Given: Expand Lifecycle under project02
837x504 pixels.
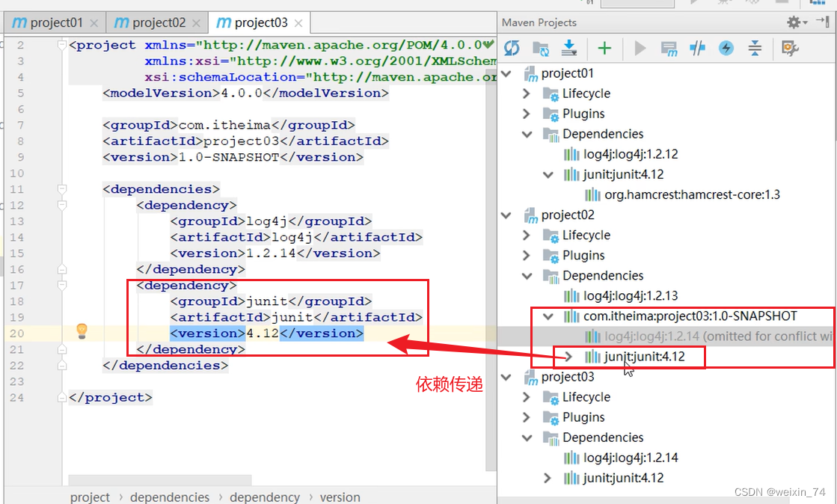Looking at the screenshot, I should [527, 236].
